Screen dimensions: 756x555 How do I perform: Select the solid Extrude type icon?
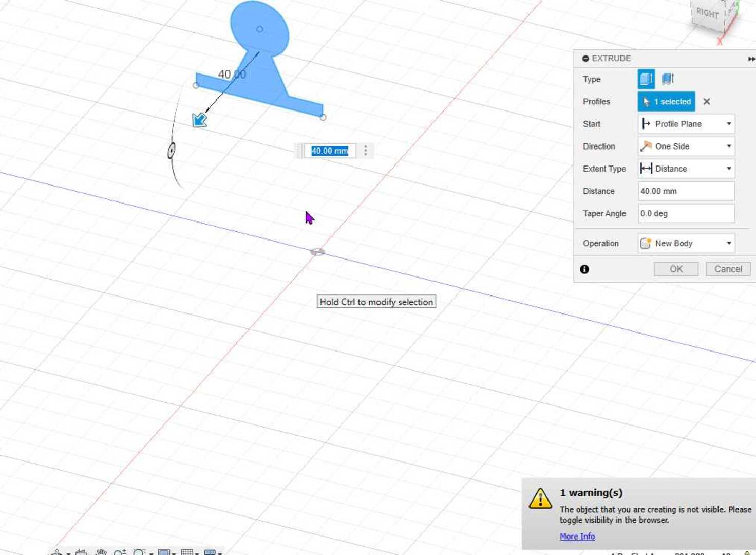tap(646, 79)
